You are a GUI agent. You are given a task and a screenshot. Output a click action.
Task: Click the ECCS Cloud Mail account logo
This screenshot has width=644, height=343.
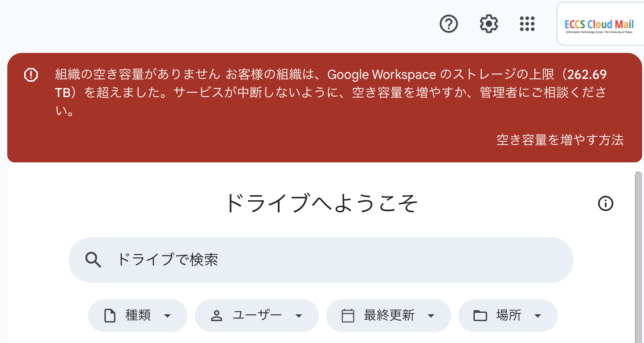click(x=598, y=25)
